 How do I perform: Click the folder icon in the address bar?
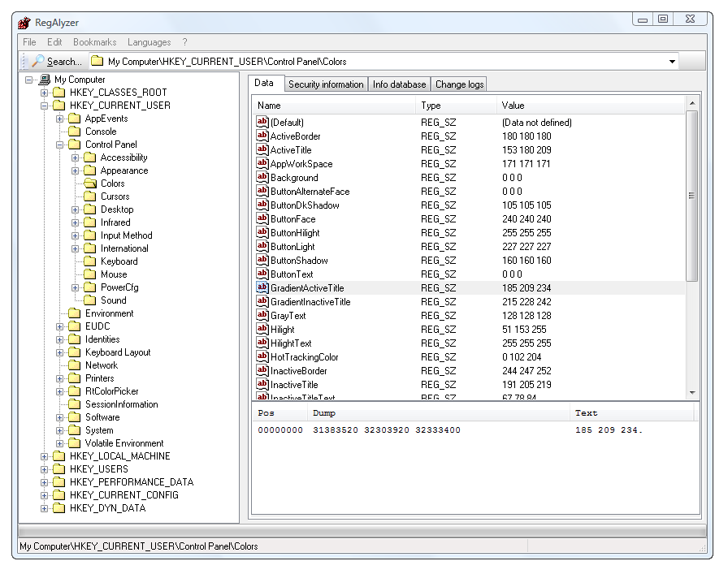click(x=97, y=61)
